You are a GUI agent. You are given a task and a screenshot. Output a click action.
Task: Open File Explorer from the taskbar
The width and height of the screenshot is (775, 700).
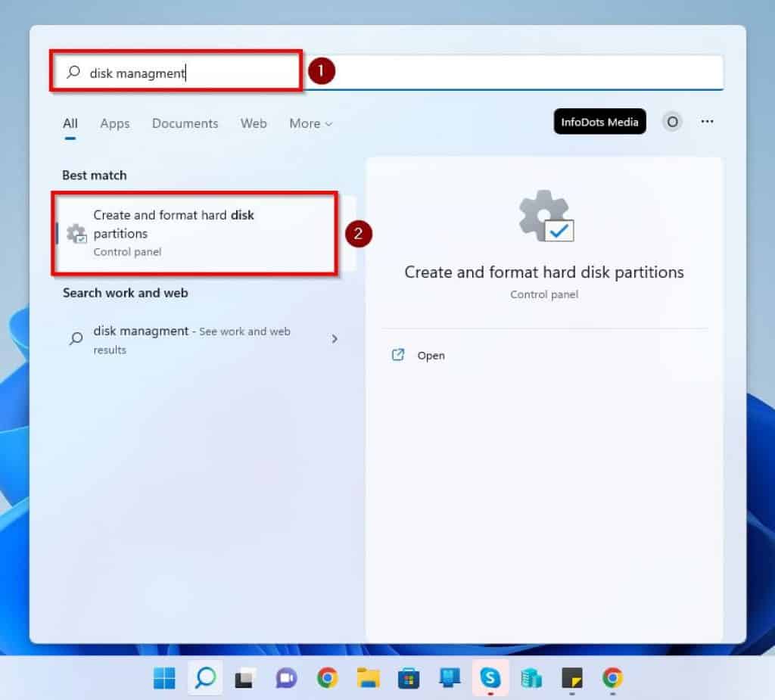(369, 678)
